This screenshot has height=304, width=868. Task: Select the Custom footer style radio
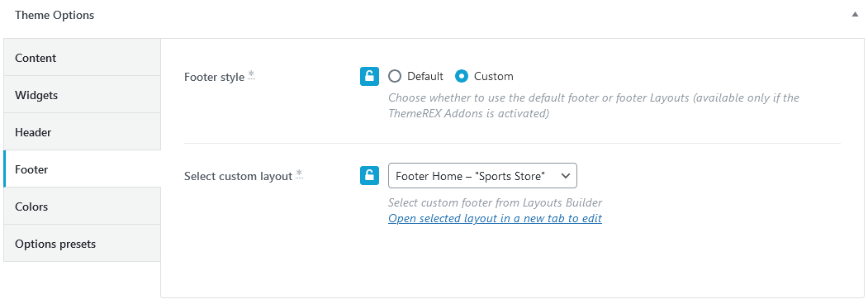462,77
